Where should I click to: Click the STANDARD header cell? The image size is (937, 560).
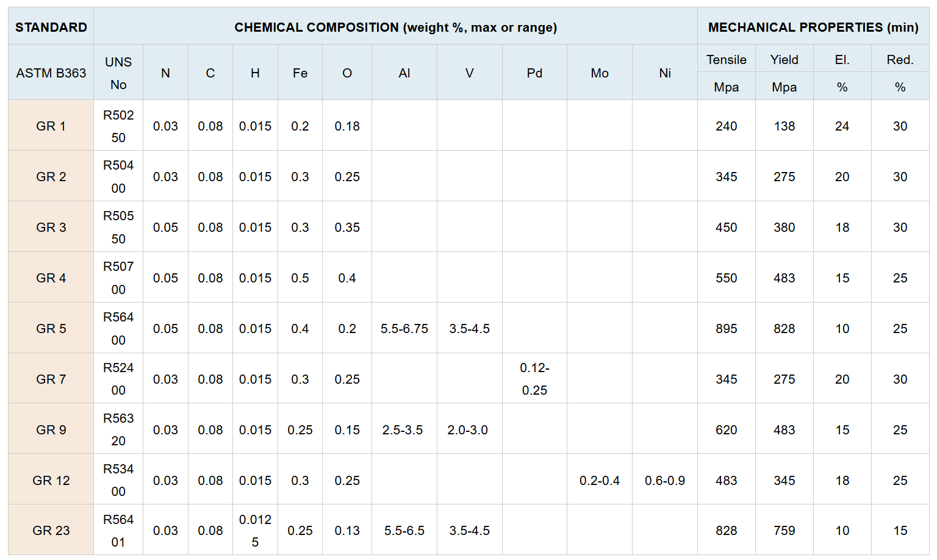point(51,26)
